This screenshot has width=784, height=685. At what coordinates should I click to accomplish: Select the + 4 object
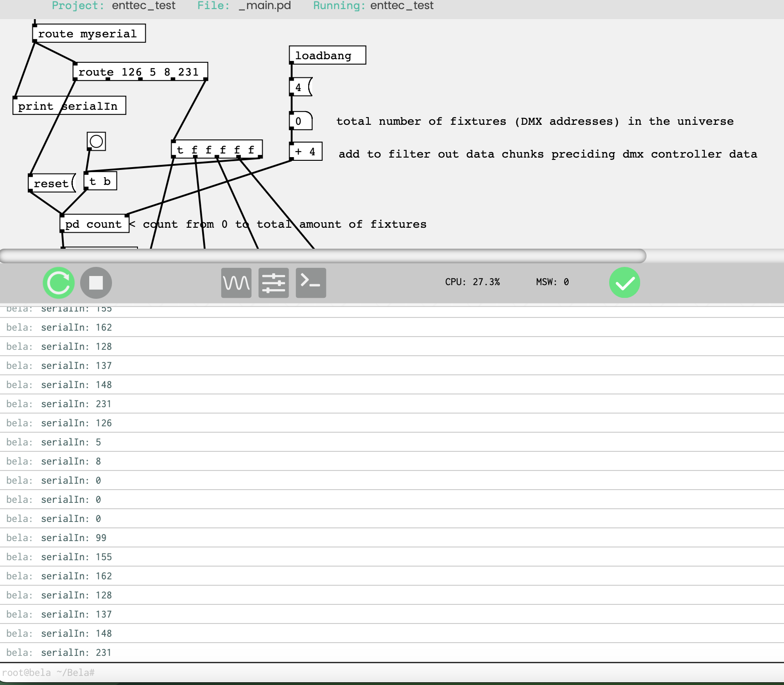305,152
